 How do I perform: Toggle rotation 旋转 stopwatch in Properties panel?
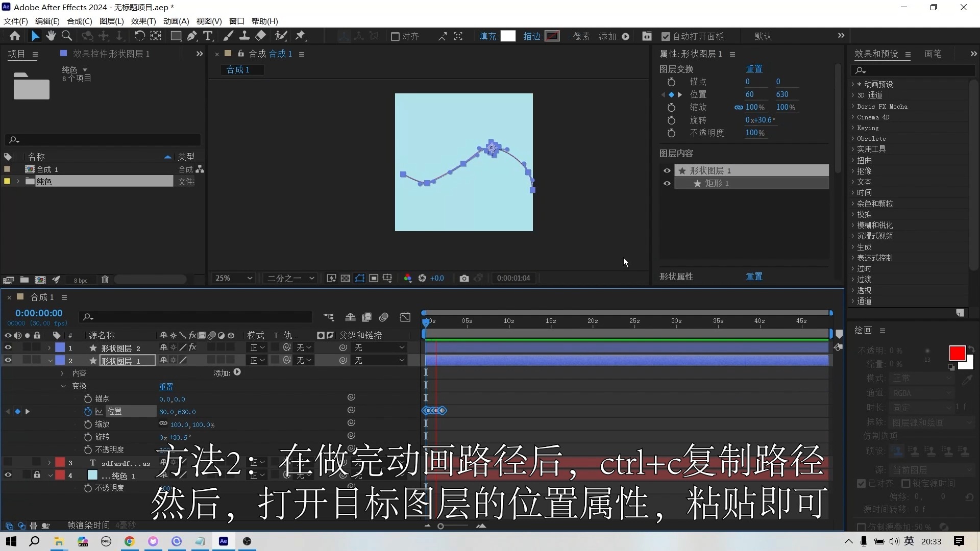(671, 120)
